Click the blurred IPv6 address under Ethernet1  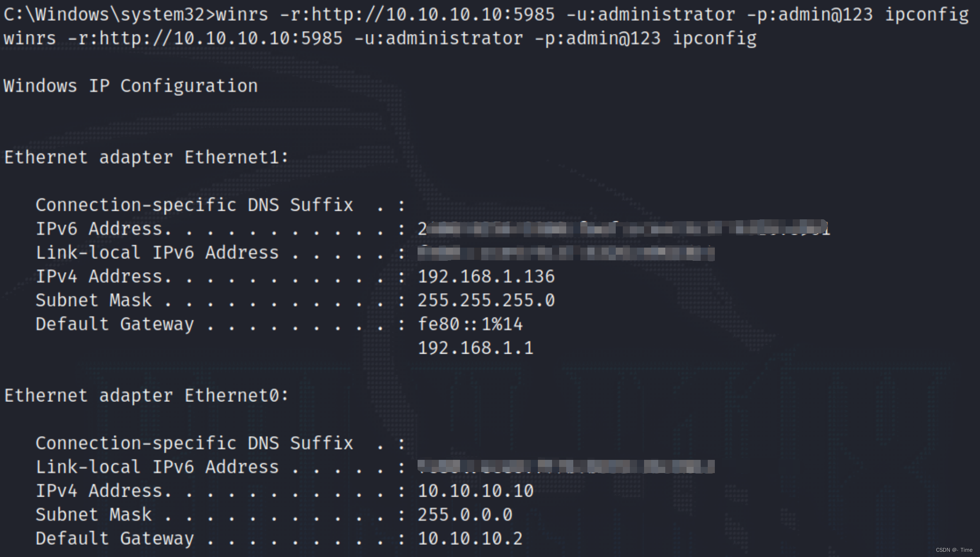point(623,229)
